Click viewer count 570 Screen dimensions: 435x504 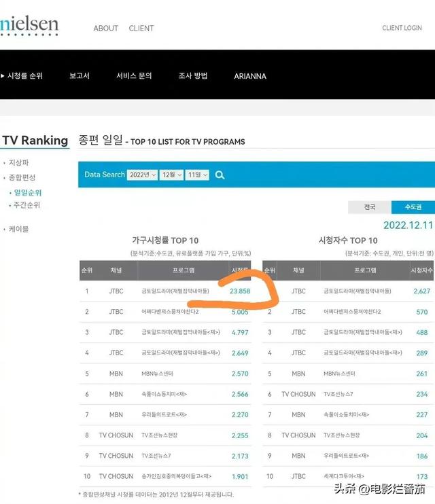coord(422,312)
